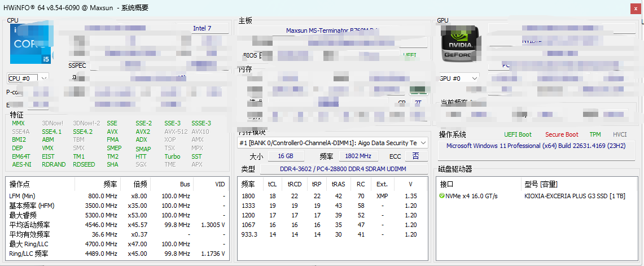Click the 16 GB memory size field

point(287,156)
